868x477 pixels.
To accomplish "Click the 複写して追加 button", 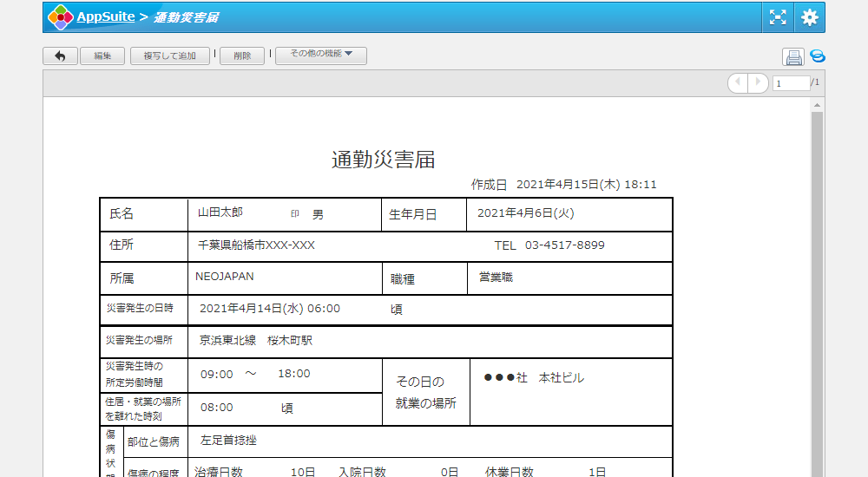I will click(x=170, y=56).
